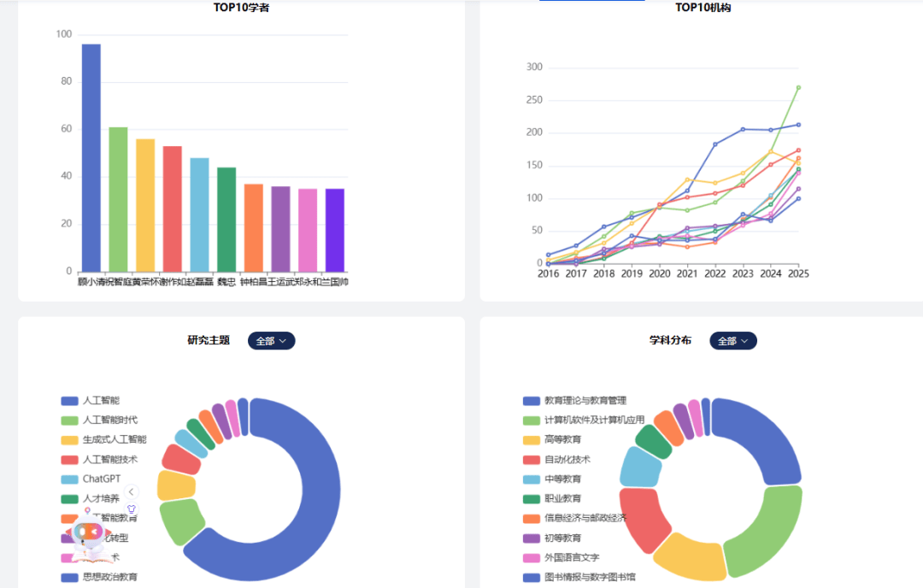Screen dimensions: 923x588
Task: Click the 生成式人工智能 legend color swatch
Action: [69, 440]
